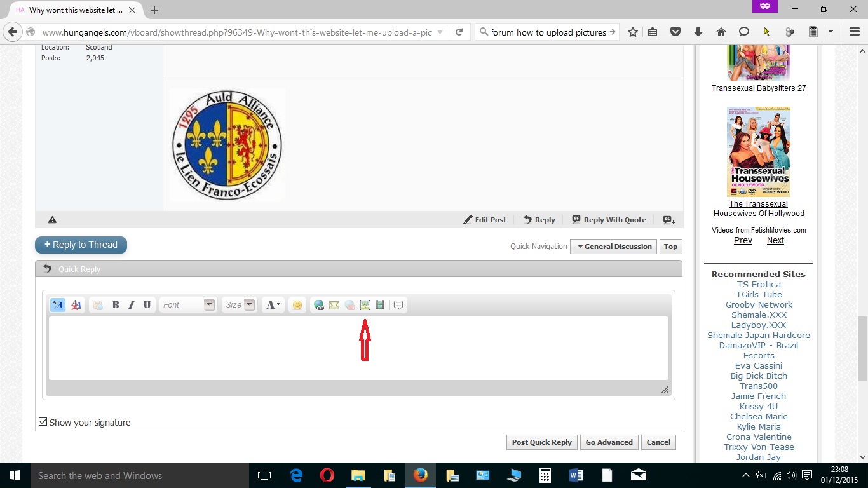Click Post Quick Reply button
The height and width of the screenshot is (488, 868).
[541, 442]
